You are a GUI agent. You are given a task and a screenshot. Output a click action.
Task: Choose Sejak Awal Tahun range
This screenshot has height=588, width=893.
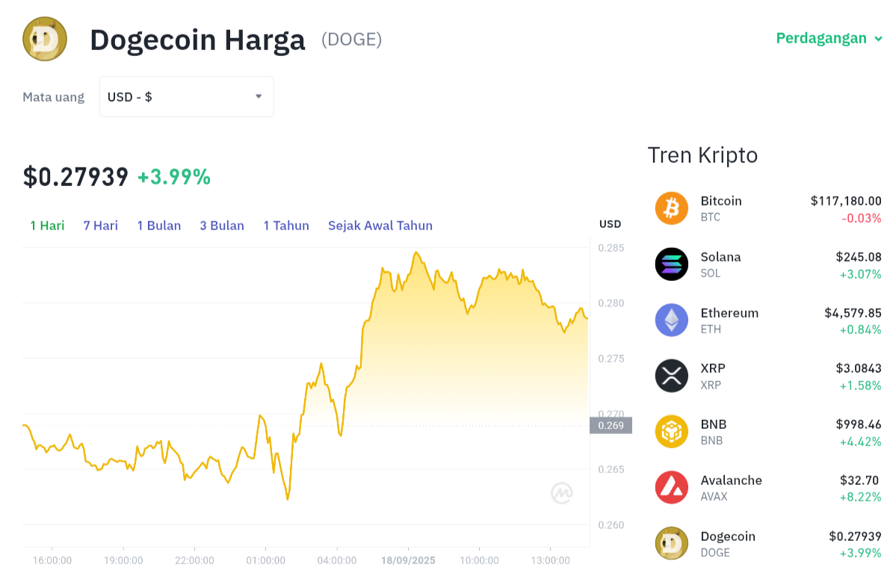point(380,226)
